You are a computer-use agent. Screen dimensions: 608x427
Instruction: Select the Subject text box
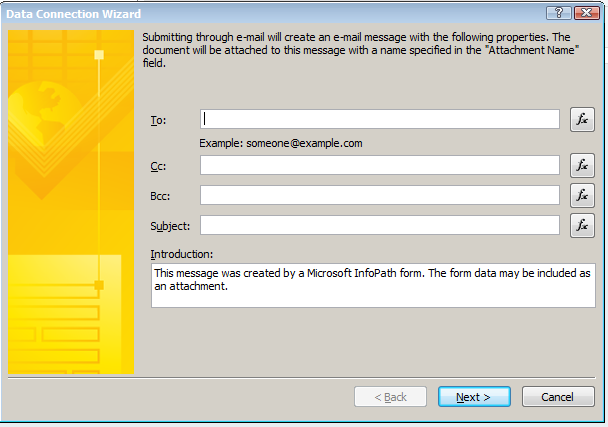pyautogui.click(x=380, y=225)
